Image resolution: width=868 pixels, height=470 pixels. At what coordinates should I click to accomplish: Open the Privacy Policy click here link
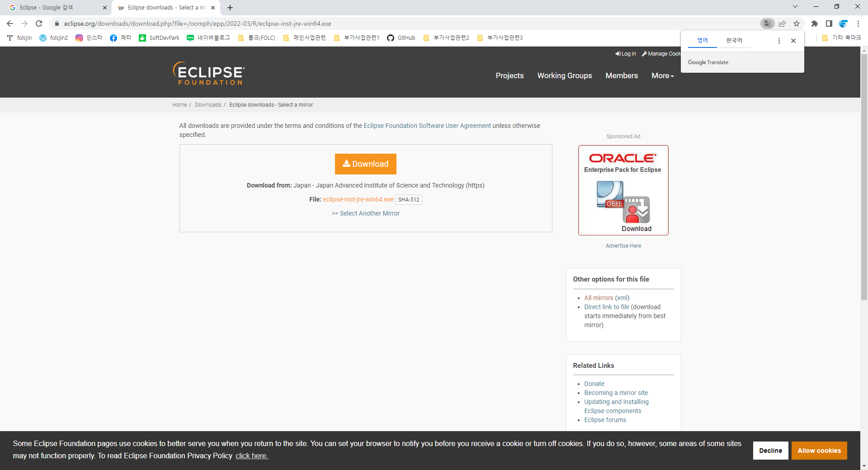(x=252, y=456)
